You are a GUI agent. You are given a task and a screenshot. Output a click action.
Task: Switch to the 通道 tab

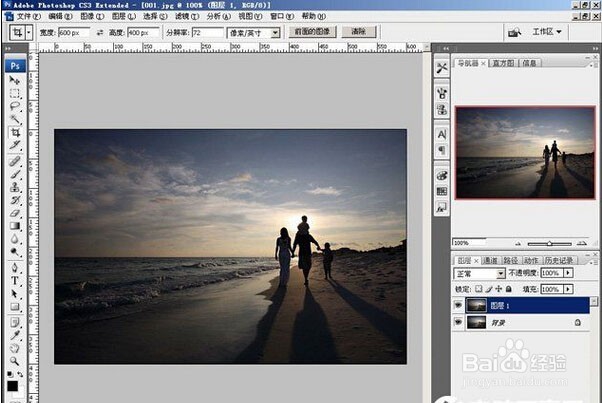(490, 260)
